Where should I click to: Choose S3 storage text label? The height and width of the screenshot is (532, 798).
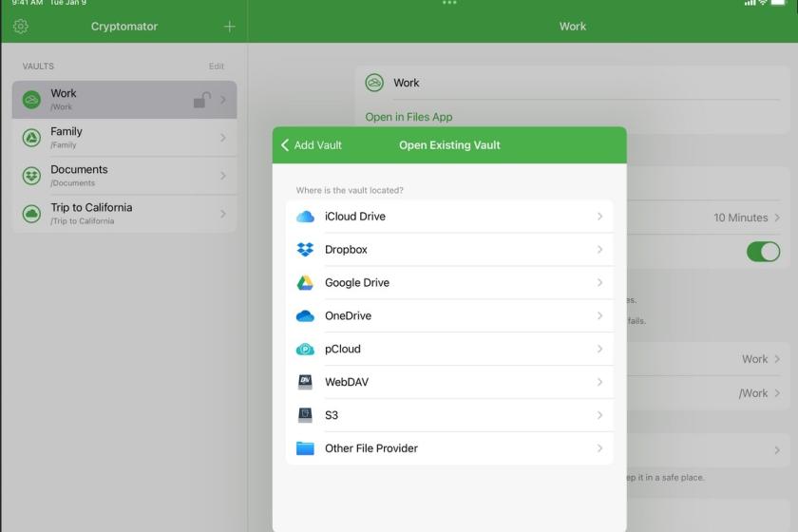(x=332, y=415)
